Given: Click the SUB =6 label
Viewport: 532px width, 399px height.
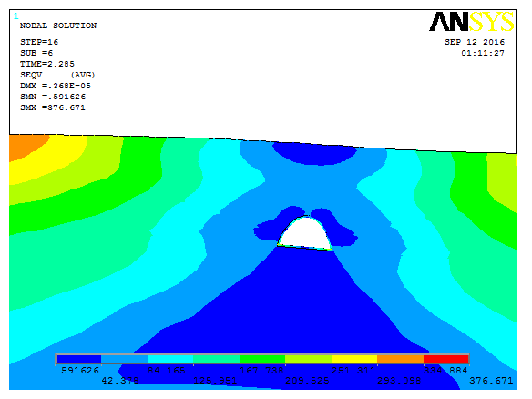Looking at the screenshot, I should [x=36, y=53].
